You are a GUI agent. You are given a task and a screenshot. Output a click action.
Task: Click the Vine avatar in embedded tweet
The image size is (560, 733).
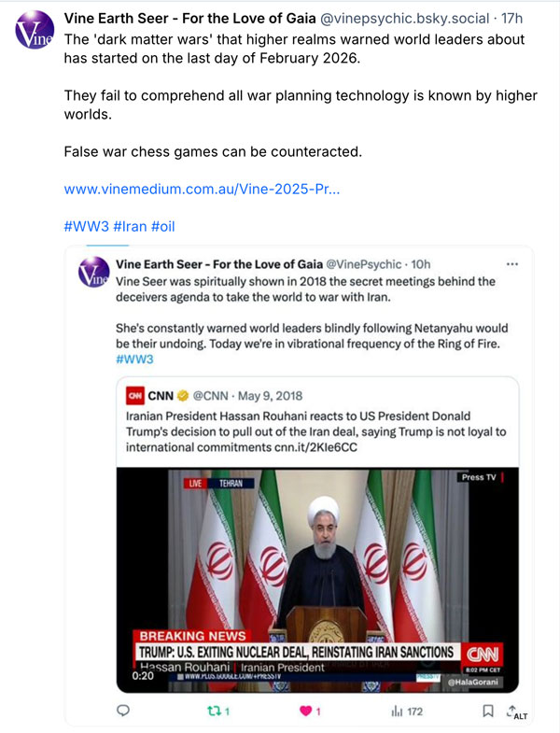(x=94, y=273)
